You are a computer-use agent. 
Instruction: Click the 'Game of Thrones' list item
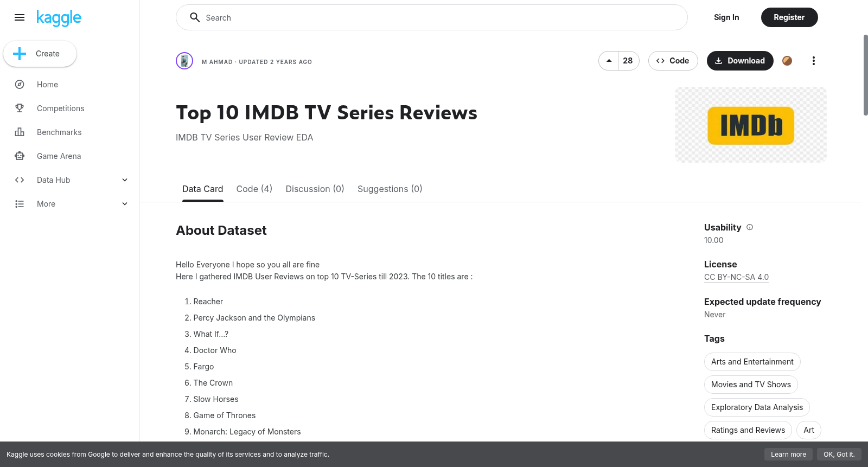225,415
